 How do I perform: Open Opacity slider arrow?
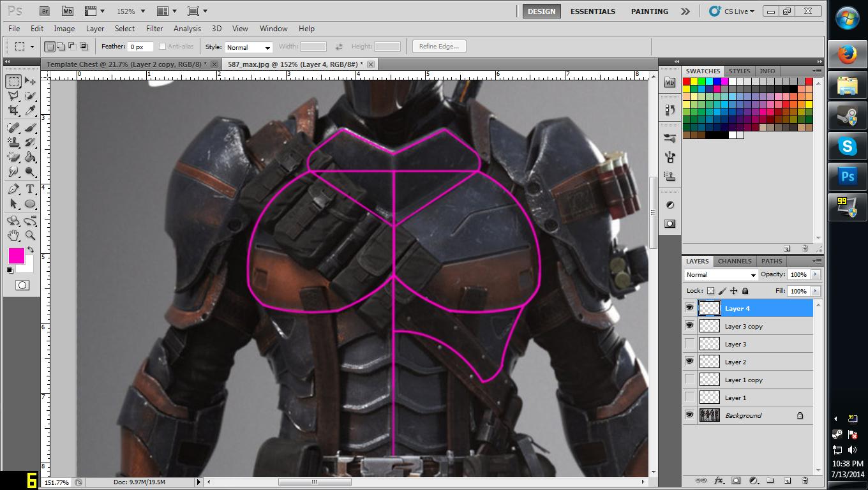point(815,274)
